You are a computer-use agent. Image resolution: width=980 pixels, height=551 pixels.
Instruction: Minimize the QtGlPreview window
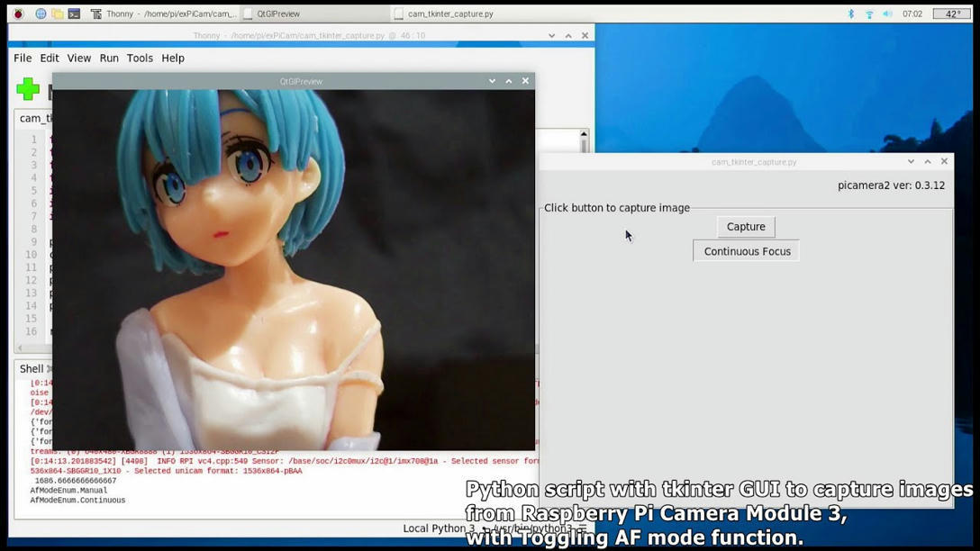pos(492,81)
